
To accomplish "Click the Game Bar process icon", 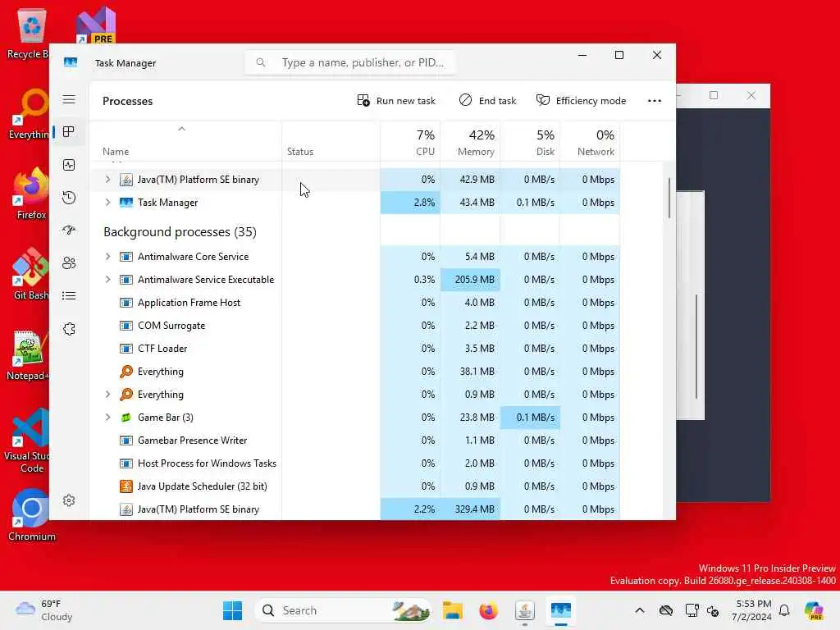I will coord(126,418).
